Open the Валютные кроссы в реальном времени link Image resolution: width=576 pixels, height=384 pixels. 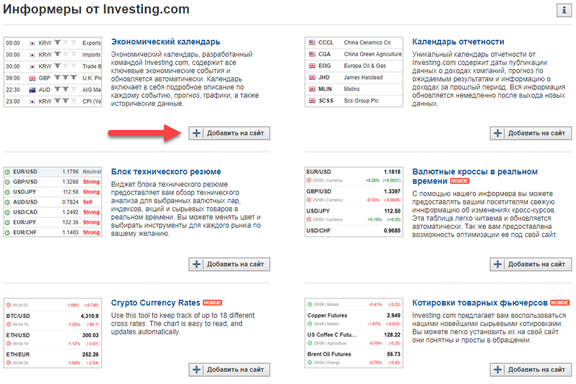(475, 176)
